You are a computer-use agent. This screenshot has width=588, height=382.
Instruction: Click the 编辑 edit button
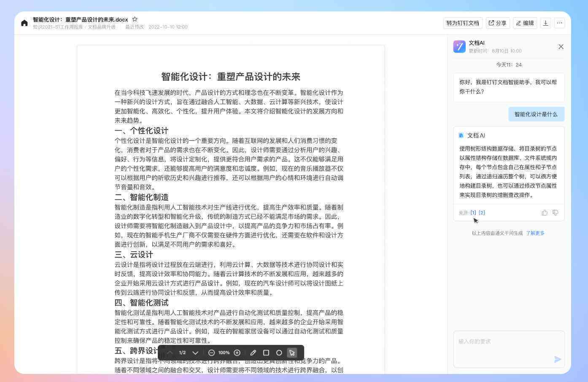(x=525, y=23)
